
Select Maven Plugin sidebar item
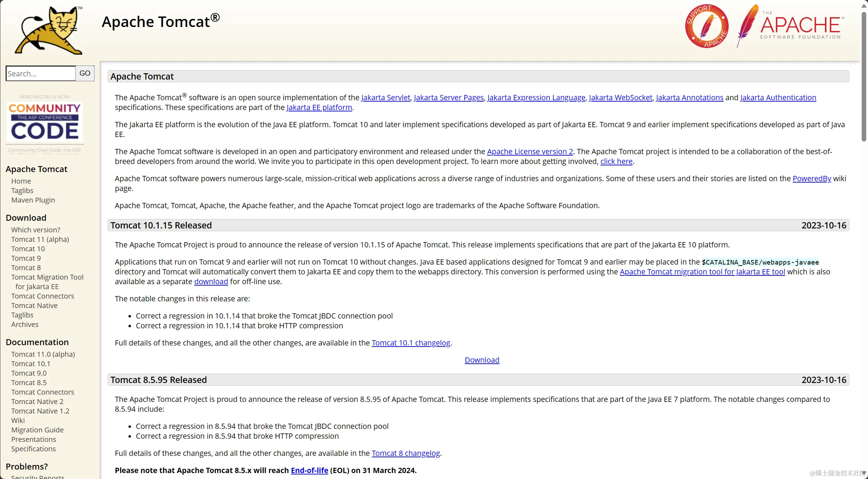click(x=33, y=200)
